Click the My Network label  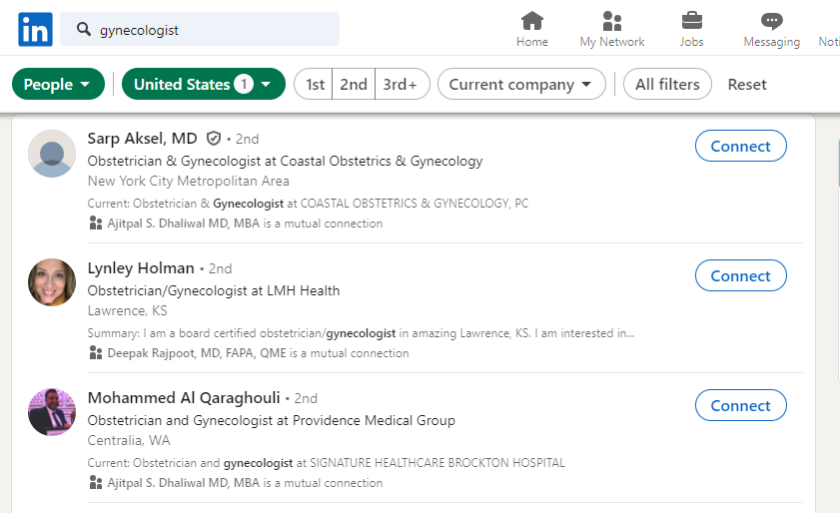coord(612,42)
